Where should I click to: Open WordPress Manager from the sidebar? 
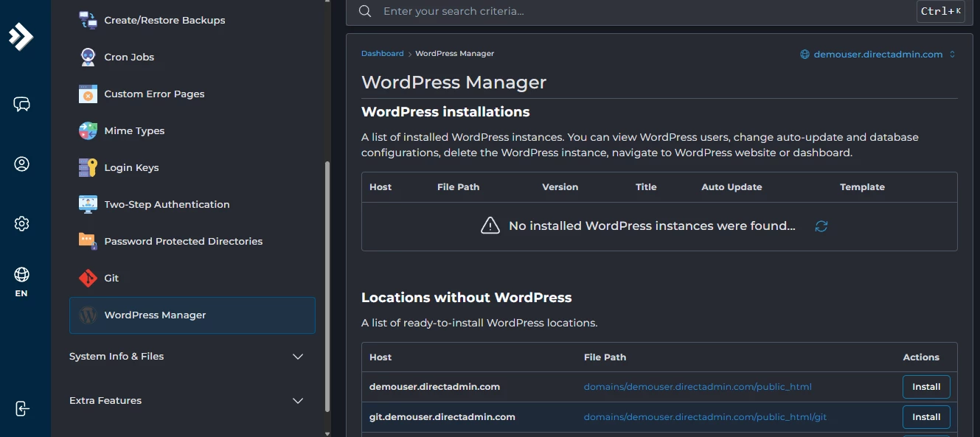point(155,315)
